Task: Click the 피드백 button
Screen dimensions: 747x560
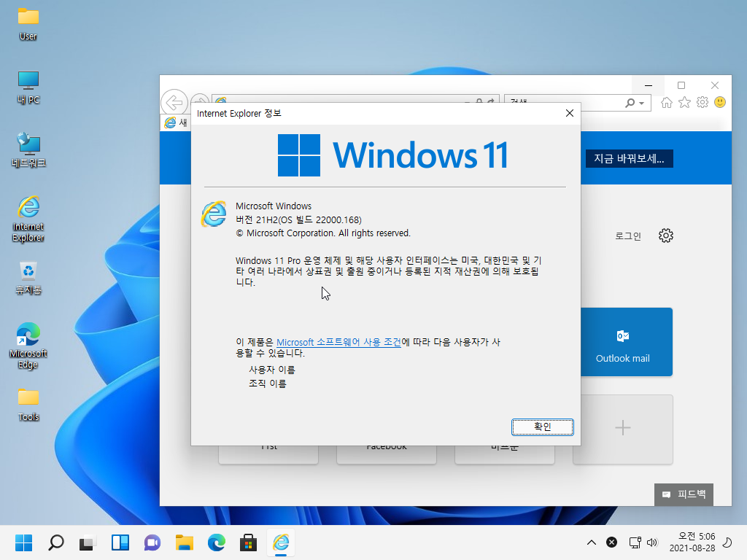Action: (x=684, y=494)
